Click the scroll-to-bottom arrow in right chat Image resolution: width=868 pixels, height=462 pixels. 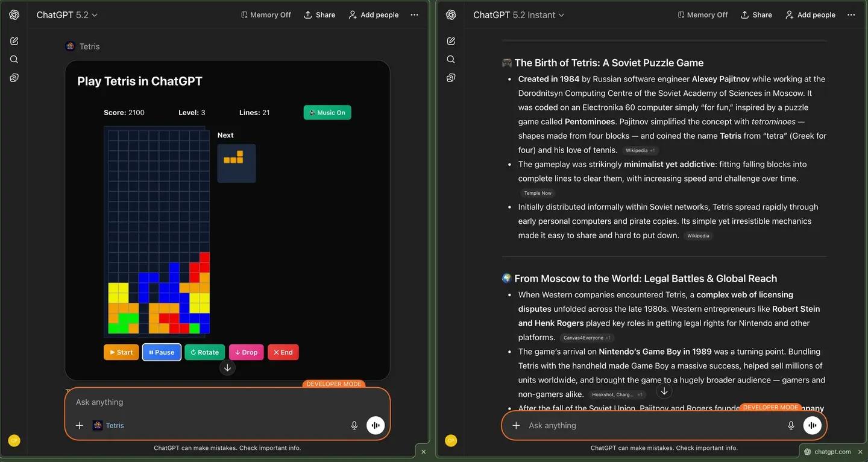[664, 391]
